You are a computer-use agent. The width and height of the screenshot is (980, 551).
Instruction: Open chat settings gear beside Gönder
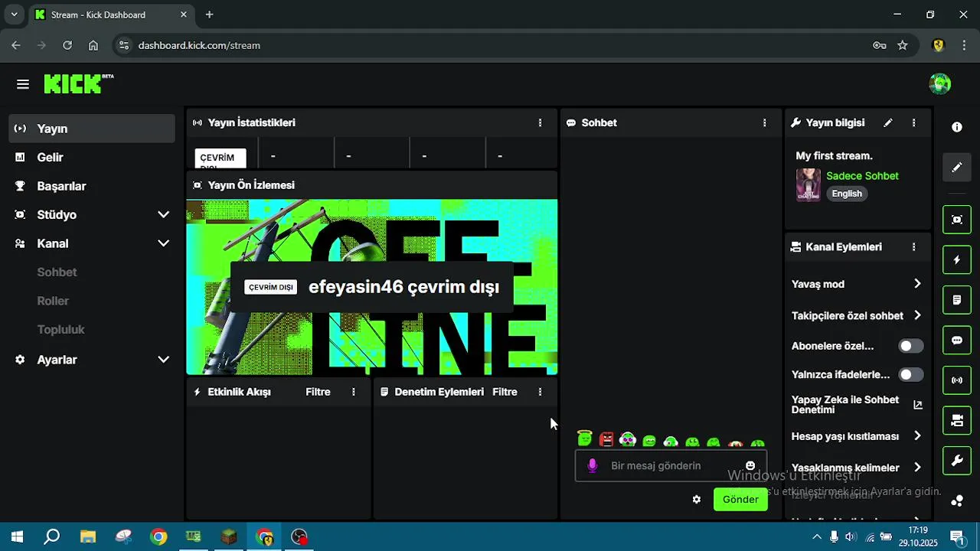coord(697,500)
